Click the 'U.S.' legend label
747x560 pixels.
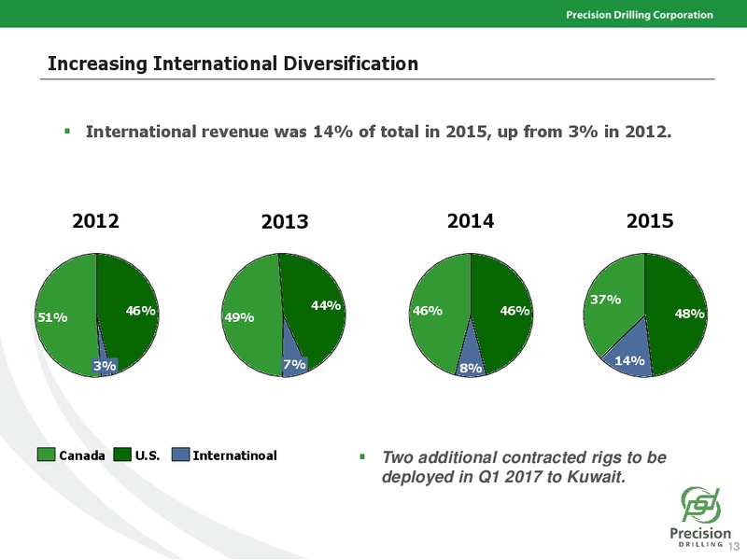click(x=148, y=455)
